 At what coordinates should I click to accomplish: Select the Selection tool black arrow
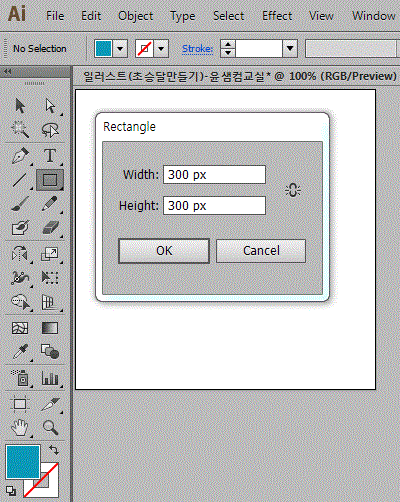(x=20, y=106)
